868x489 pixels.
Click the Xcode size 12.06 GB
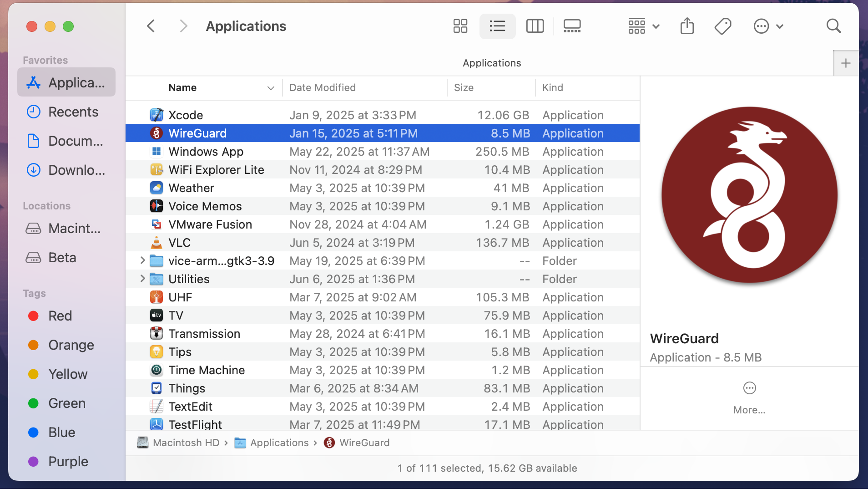[x=503, y=115]
